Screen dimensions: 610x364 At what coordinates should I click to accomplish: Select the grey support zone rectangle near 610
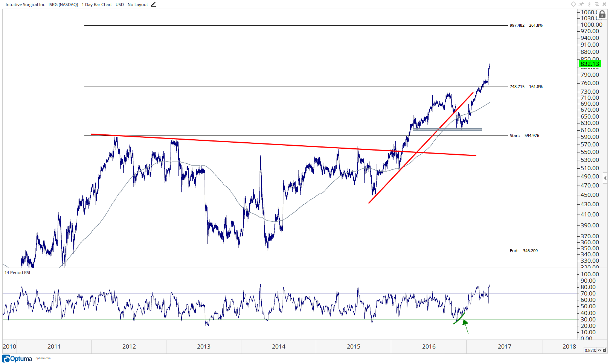click(x=447, y=129)
